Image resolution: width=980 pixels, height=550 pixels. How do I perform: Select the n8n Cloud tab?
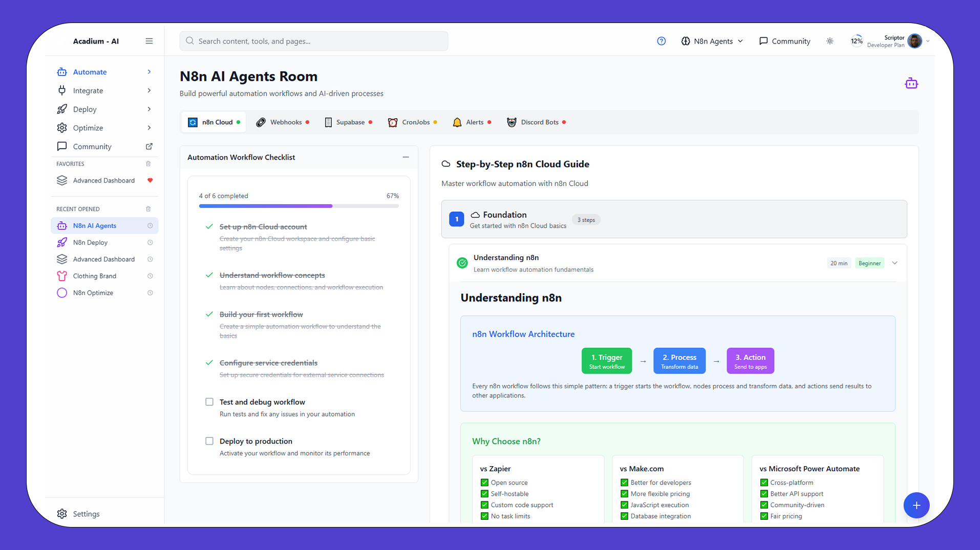pyautogui.click(x=214, y=122)
